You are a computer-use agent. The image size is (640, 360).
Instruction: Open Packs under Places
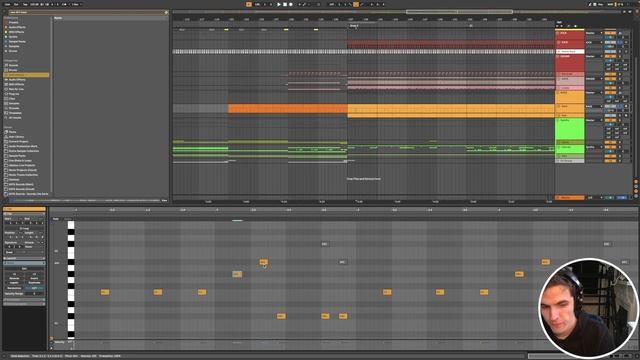[13, 132]
